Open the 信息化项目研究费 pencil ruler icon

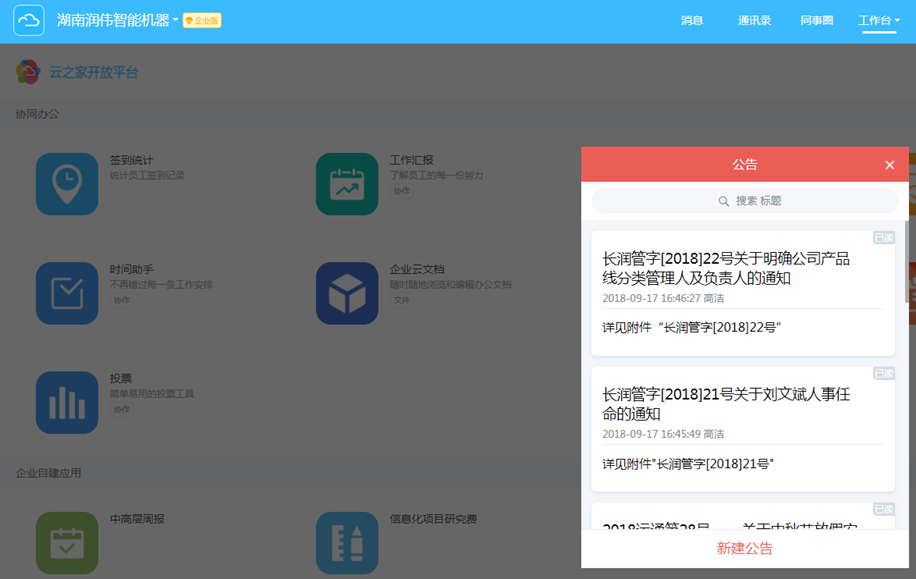(347, 543)
